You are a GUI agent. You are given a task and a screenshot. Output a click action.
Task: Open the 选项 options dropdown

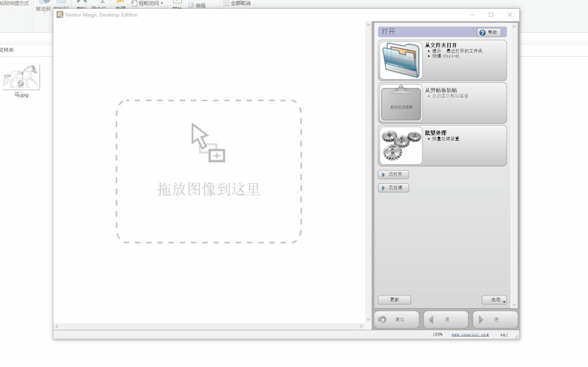click(495, 299)
